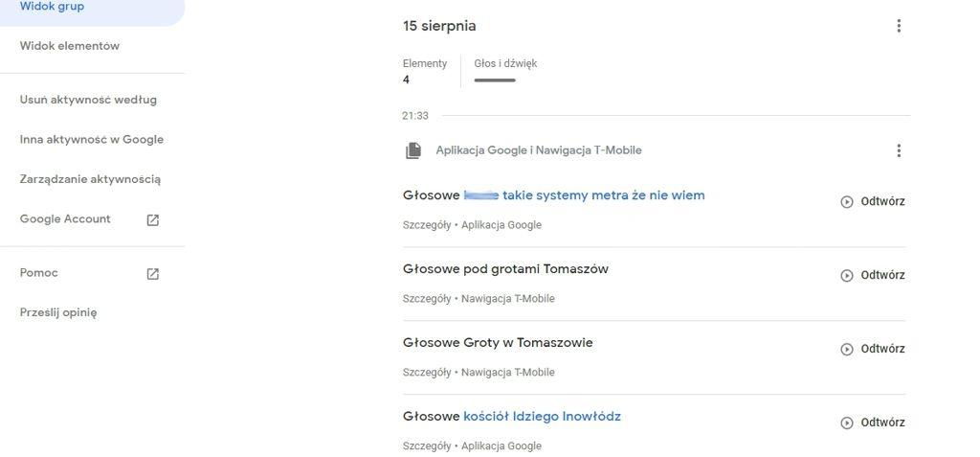Open 'takie systemy metra że nie wiem' link

point(603,195)
